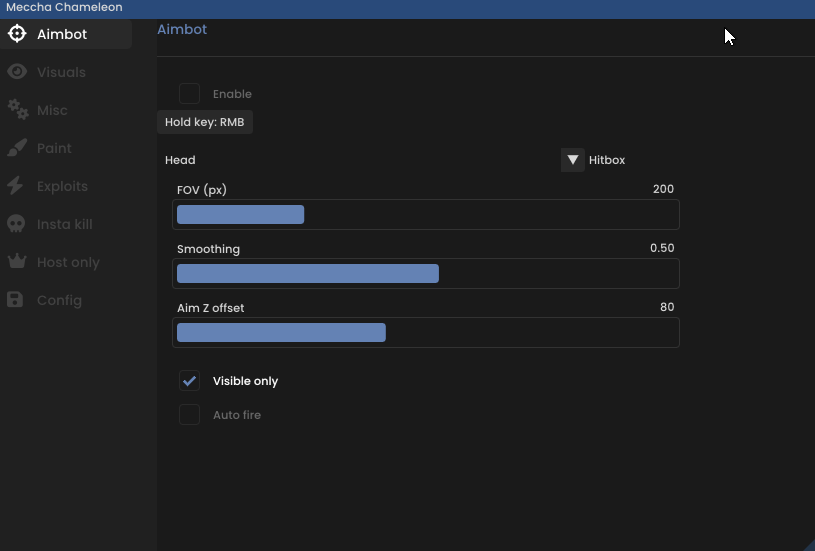Select the Insta kill skull icon
This screenshot has height=551, width=815.
click(16, 224)
